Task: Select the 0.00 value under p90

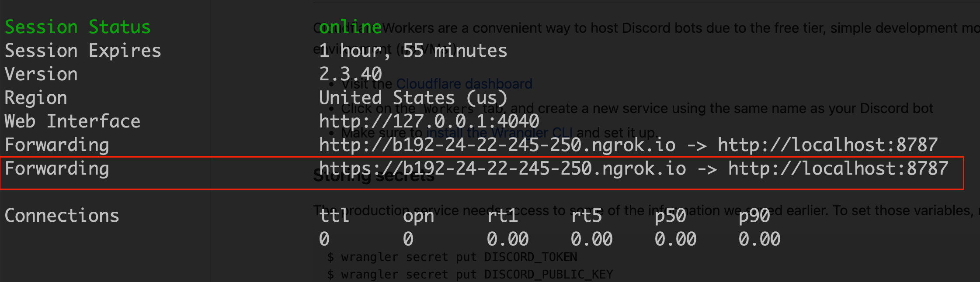Action: (x=760, y=239)
